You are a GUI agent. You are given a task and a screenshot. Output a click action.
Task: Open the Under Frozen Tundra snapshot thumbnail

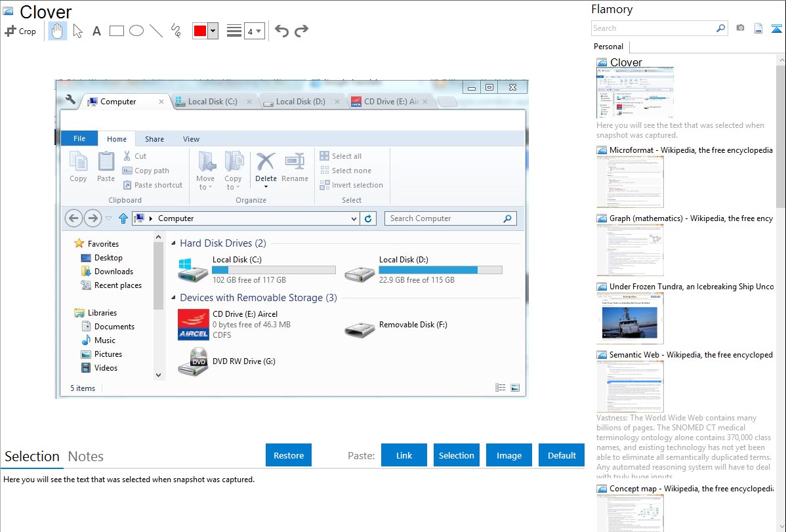click(x=630, y=318)
